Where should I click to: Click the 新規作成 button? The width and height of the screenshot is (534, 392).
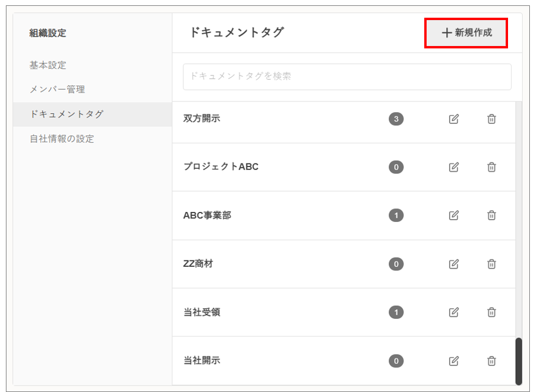coord(466,33)
